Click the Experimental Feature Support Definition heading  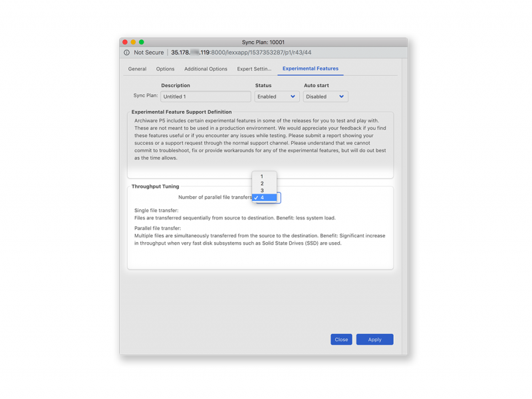point(182,112)
